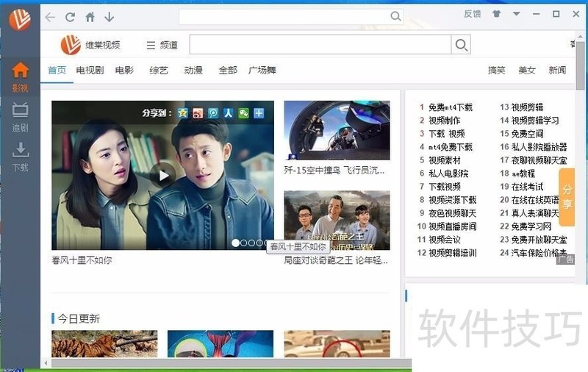
Task: Click ad link 免费学习网
Action: (531, 226)
